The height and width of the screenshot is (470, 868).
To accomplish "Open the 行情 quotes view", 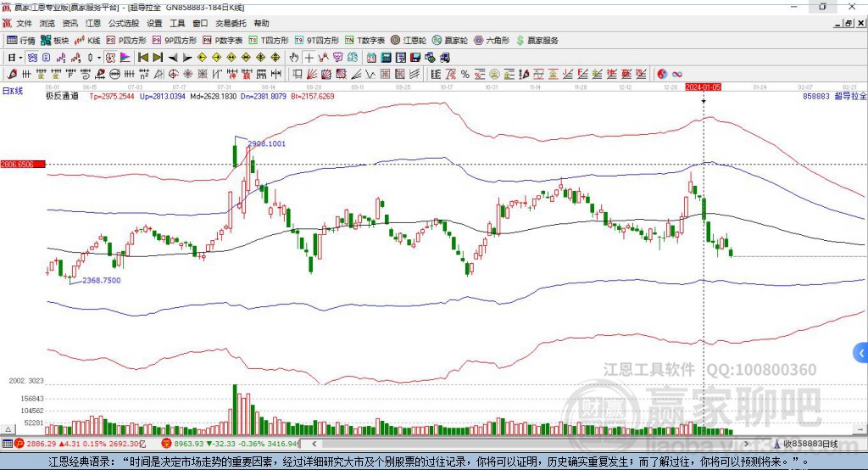I will tap(21, 41).
